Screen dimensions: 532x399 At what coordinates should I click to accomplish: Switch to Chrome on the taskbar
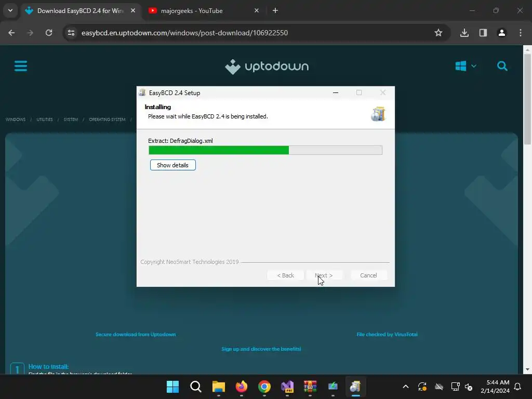pos(264,387)
